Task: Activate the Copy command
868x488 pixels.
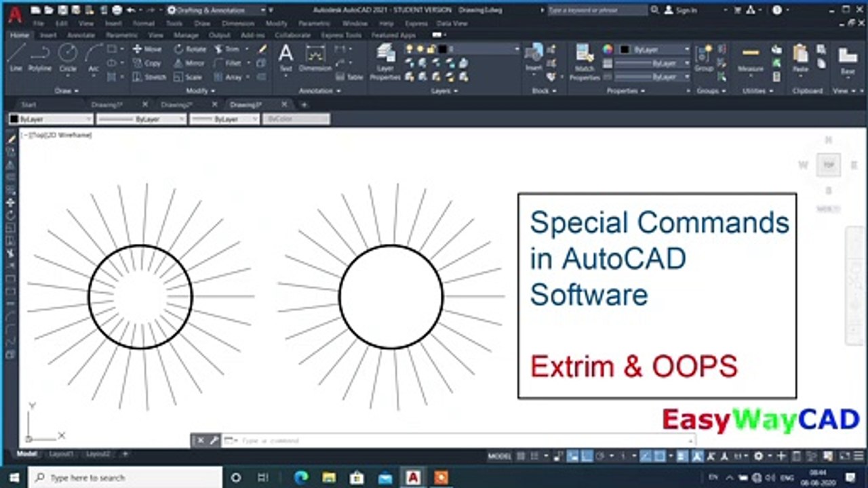Action: tap(147, 63)
